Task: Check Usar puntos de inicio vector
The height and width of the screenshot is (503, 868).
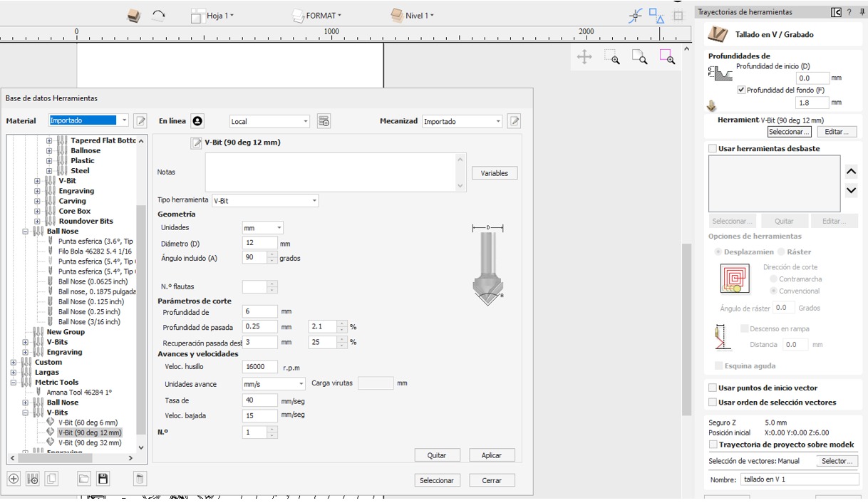Action: coord(711,387)
